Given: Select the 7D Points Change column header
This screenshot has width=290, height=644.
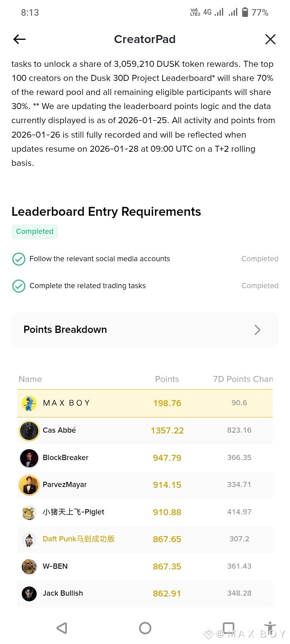Looking at the screenshot, I should [242, 379].
